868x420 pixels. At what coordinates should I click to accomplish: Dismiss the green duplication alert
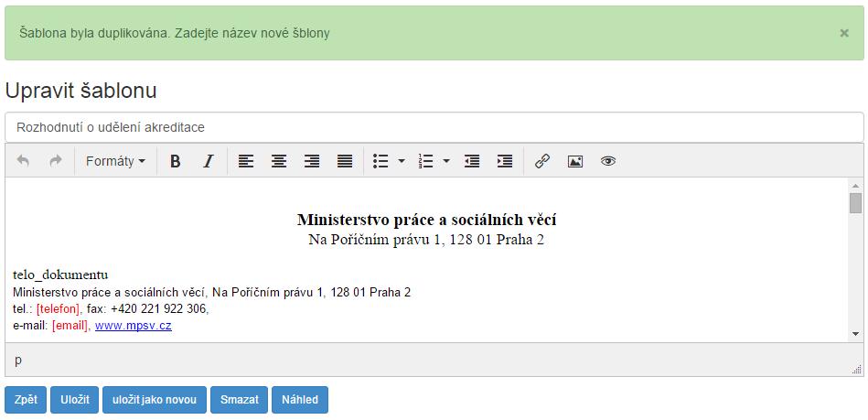(844, 33)
